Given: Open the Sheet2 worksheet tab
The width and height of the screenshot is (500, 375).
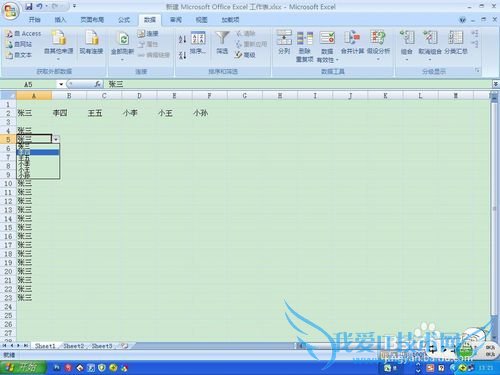Looking at the screenshot, I should click(x=74, y=346).
